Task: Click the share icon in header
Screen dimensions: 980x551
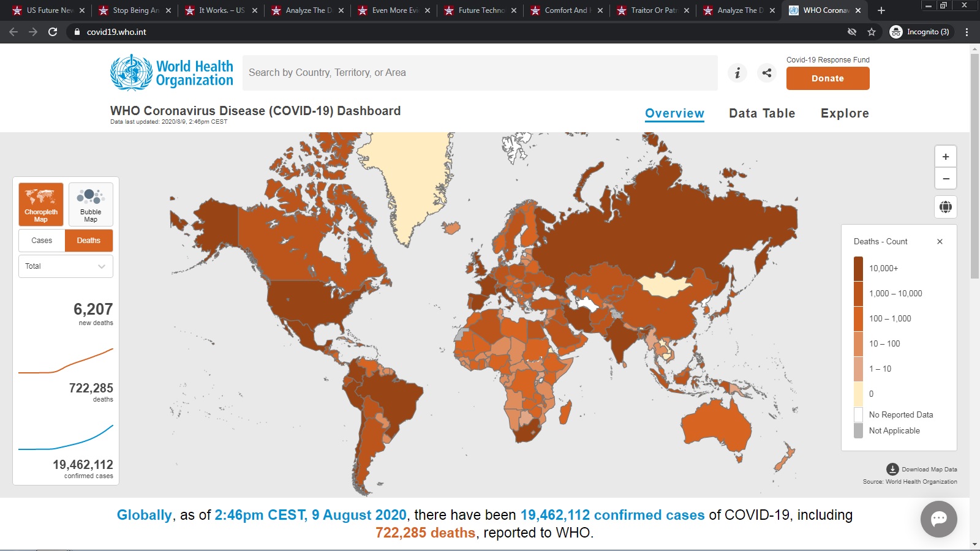Action: pyautogui.click(x=766, y=73)
